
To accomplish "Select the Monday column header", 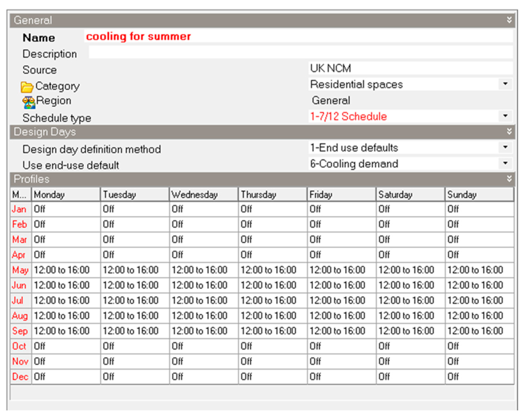I will [x=66, y=195].
